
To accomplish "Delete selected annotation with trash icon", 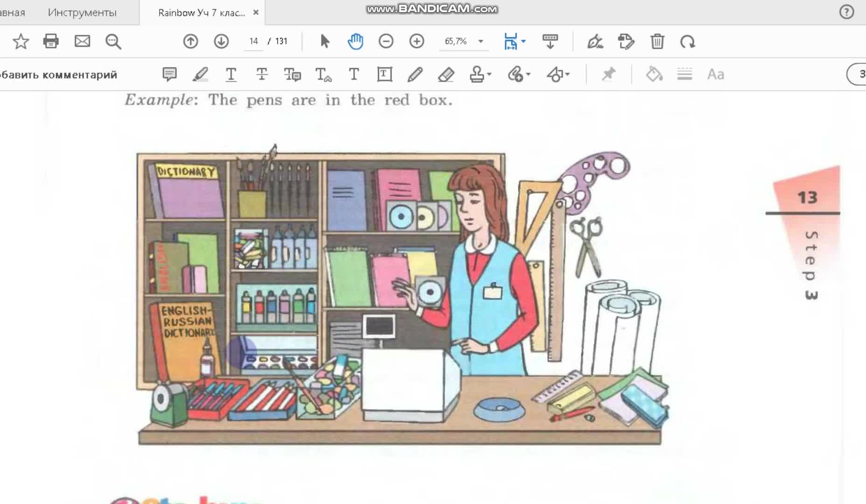I will [x=658, y=41].
